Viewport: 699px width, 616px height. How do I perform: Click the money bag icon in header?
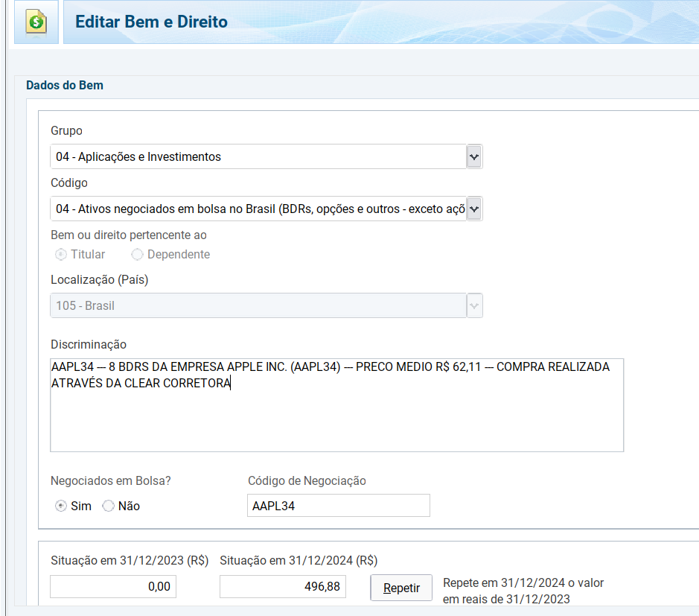[x=36, y=22]
